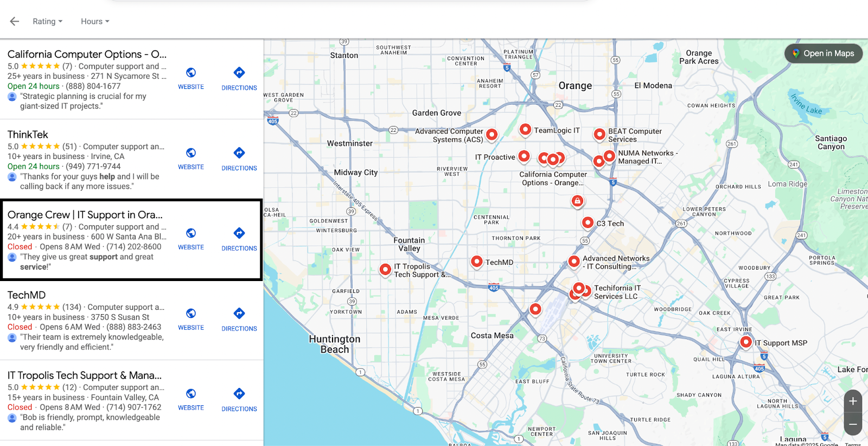The image size is (868, 446).
Task: Zoom in on the map
Action: tap(853, 401)
